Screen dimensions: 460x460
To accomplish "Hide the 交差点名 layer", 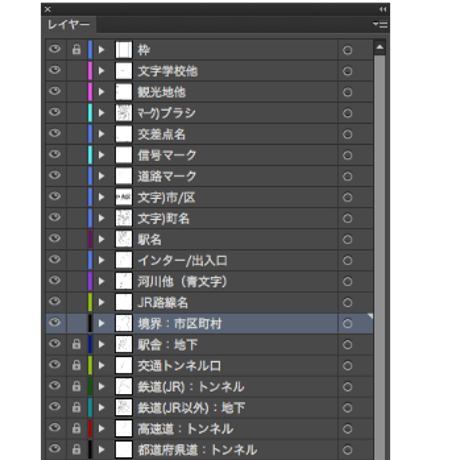I will tap(55, 133).
